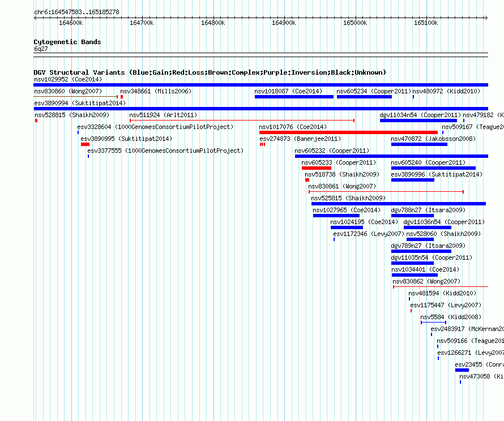Viewport: 504px width, 421px height.
Task: Select the dgv789n27 (Itsara2009) label
Action: 428,246
